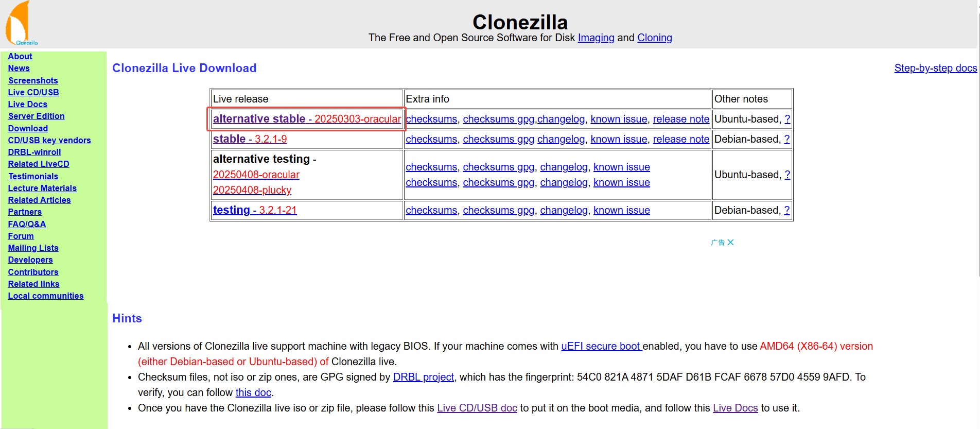Open Lecture Materials link
This screenshot has width=980, height=429.
point(42,188)
